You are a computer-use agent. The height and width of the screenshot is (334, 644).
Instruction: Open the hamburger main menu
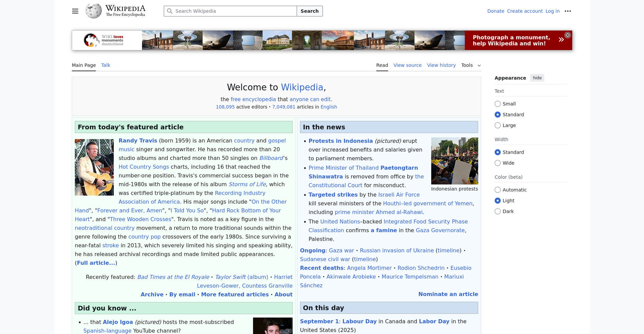[75, 11]
